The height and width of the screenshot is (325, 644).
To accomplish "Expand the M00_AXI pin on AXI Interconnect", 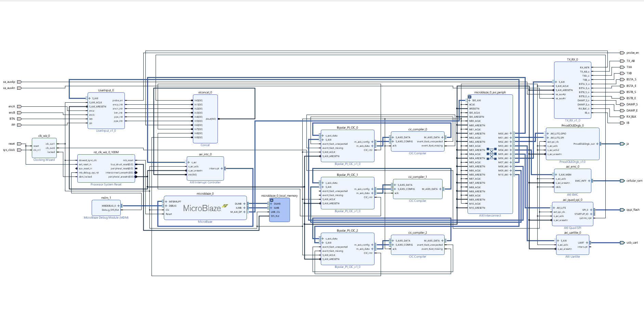I will [x=511, y=134].
